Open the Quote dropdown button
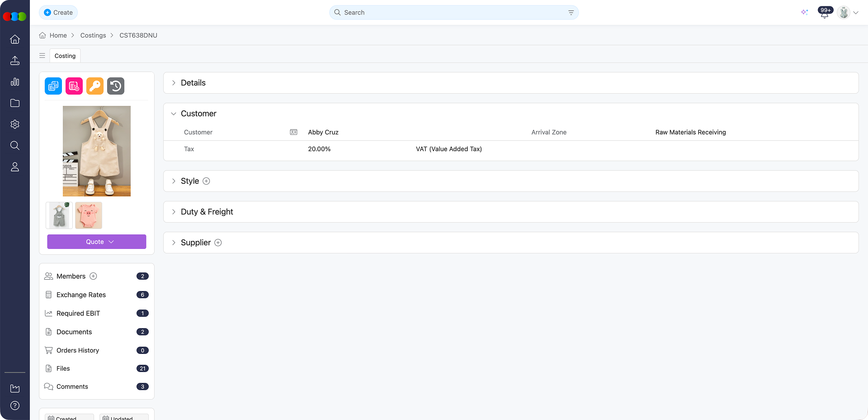This screenshot has height=420, width=868. (97, 242)
